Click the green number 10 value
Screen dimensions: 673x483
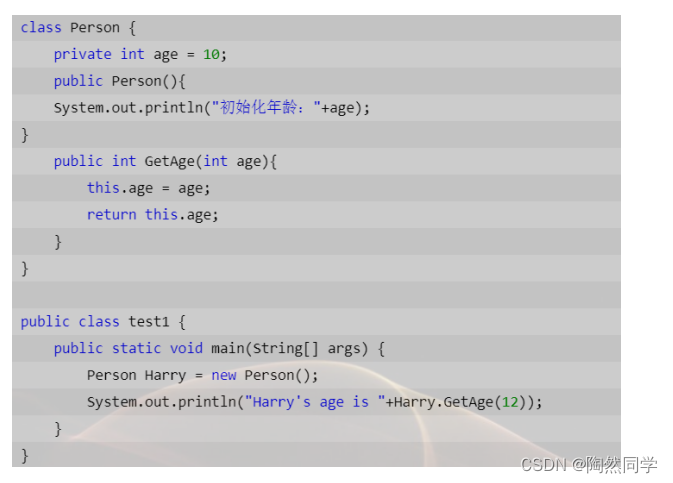211,54
